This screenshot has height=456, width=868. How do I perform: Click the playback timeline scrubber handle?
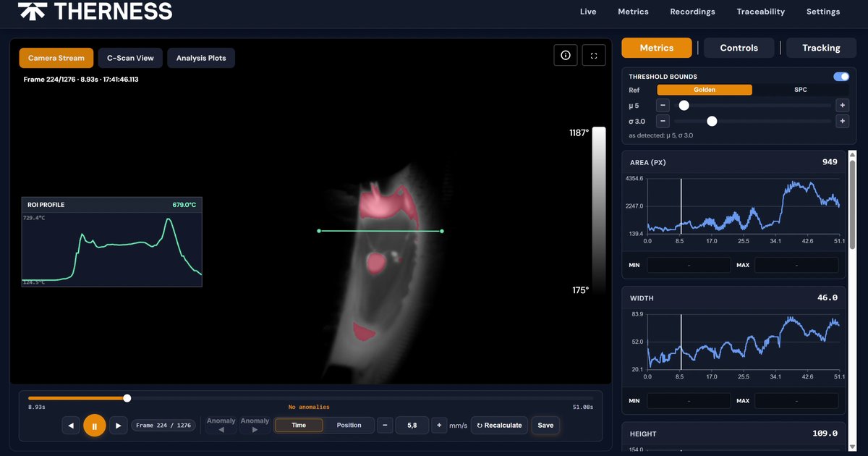pos(127,398)
